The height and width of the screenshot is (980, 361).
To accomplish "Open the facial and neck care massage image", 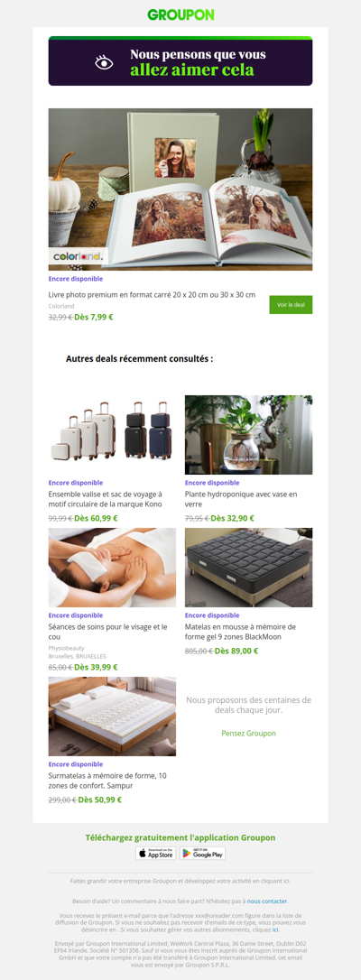I will pyautogui.click(x=113, y=568).
